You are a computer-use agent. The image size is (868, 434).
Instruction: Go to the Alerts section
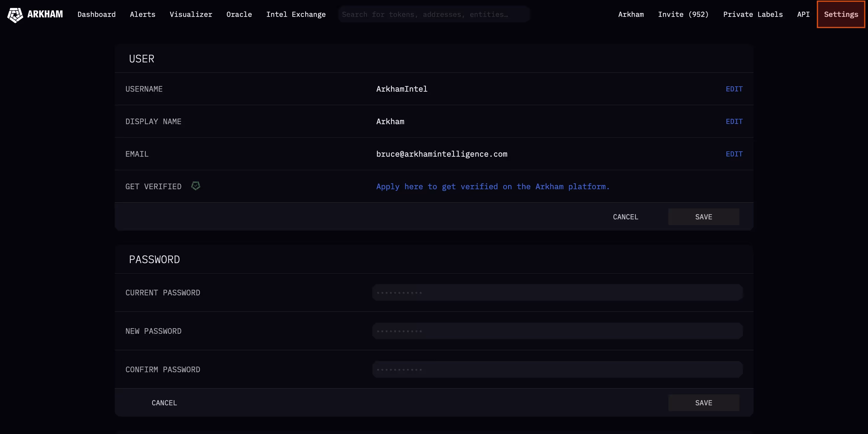pos(143,14)
